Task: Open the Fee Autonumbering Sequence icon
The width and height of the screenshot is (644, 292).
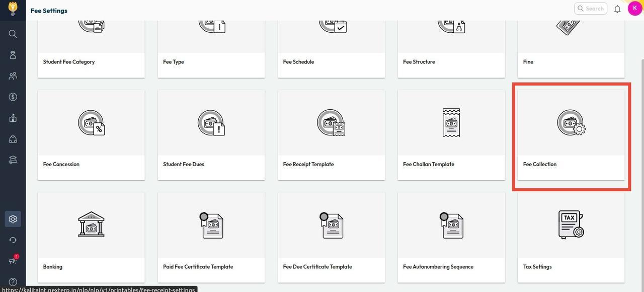Action: tap(451, 225)
